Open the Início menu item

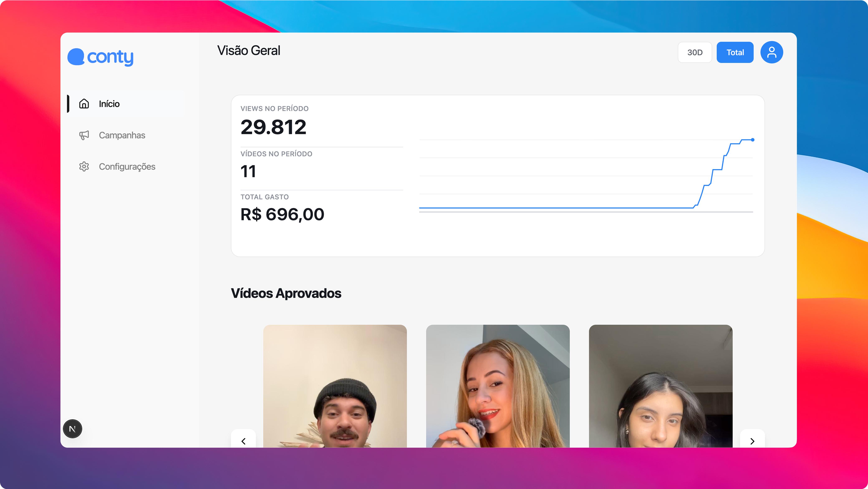[x=109, y=104]
